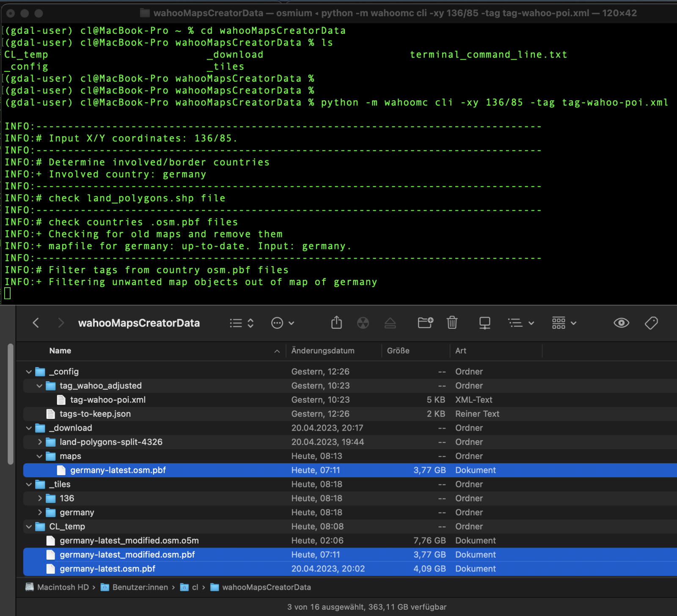The width and height of the screenshot is (677, 616).
Task: Expand the land-polygons-split-4326 folder
Action: (40, 442)
